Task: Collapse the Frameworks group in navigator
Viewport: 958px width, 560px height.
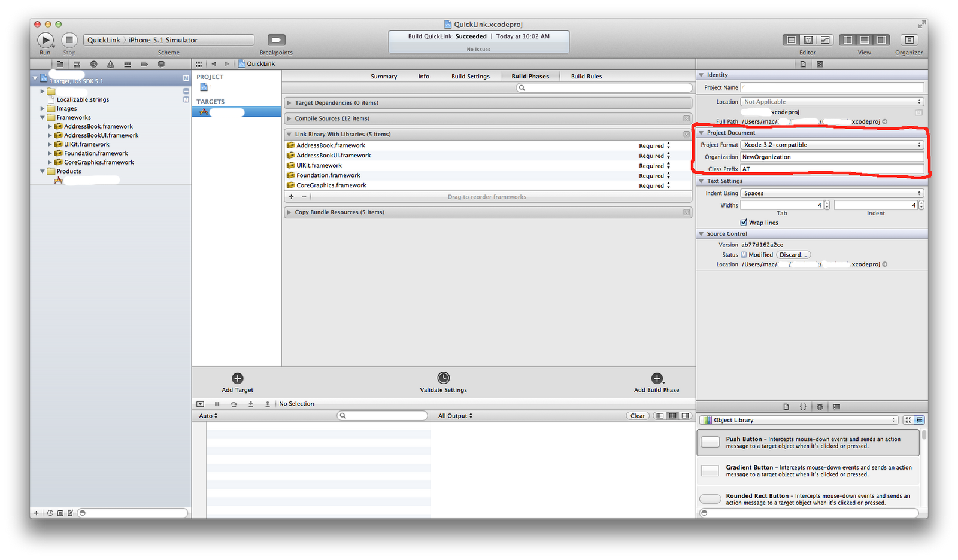Action: pos(43,118)
